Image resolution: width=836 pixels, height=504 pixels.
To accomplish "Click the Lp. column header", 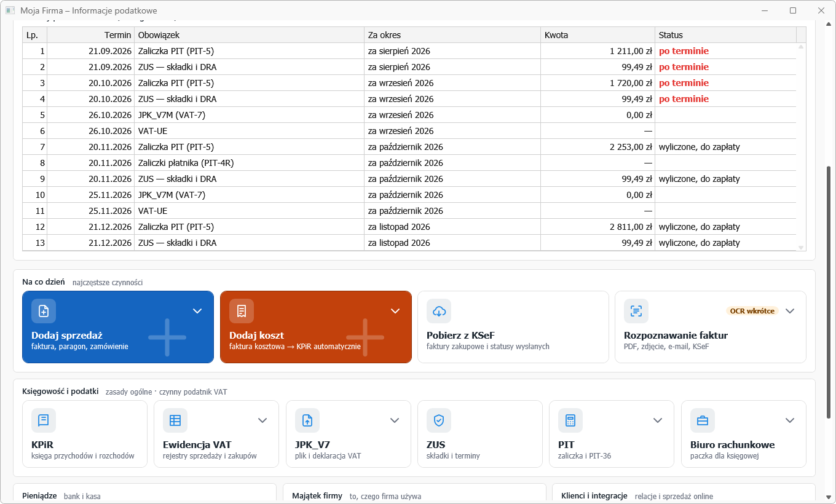I will [x=35, y=35].
